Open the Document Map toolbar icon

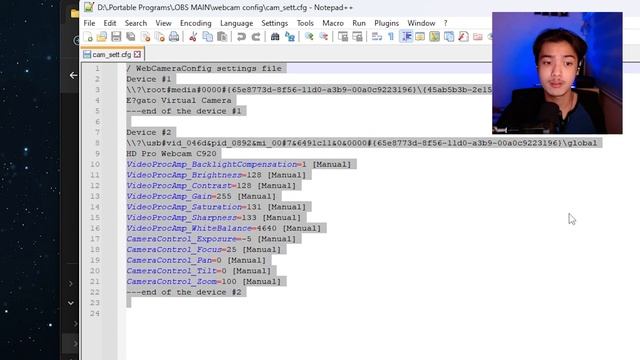click(x=435, y=37)
